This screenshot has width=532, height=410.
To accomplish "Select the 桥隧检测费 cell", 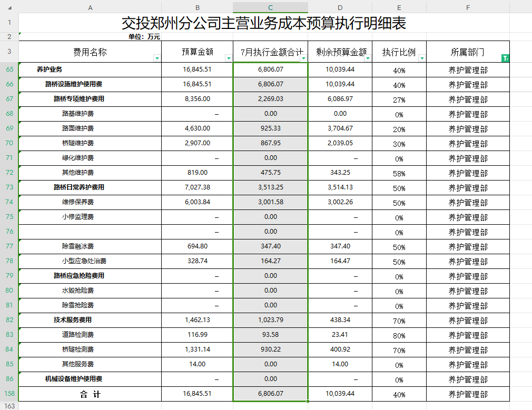I will pyautogui.click(x=90, y=349).
